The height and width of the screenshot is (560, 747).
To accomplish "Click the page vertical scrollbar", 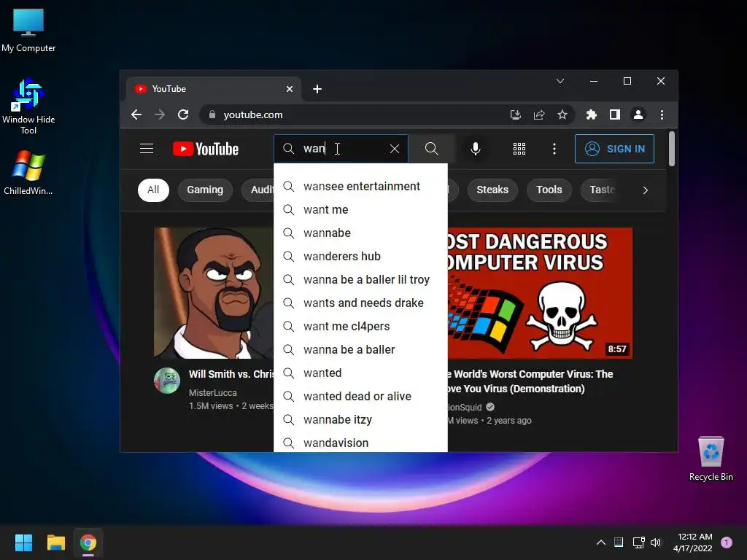I will click(672, 149).
